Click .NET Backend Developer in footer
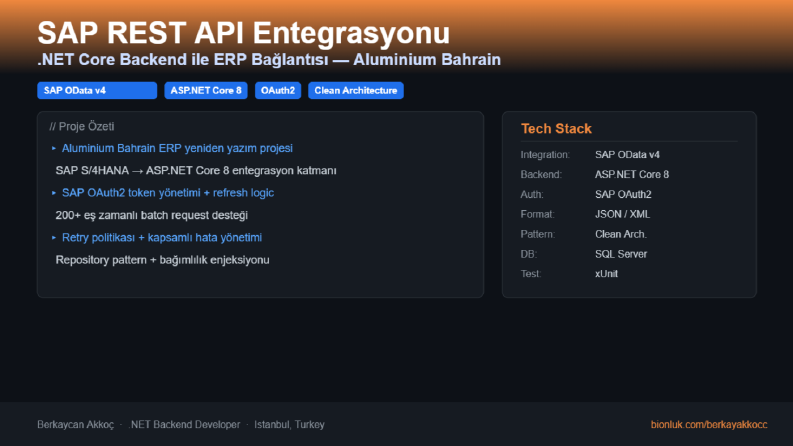Screen dimensions: 793x446 click(184, 425)
